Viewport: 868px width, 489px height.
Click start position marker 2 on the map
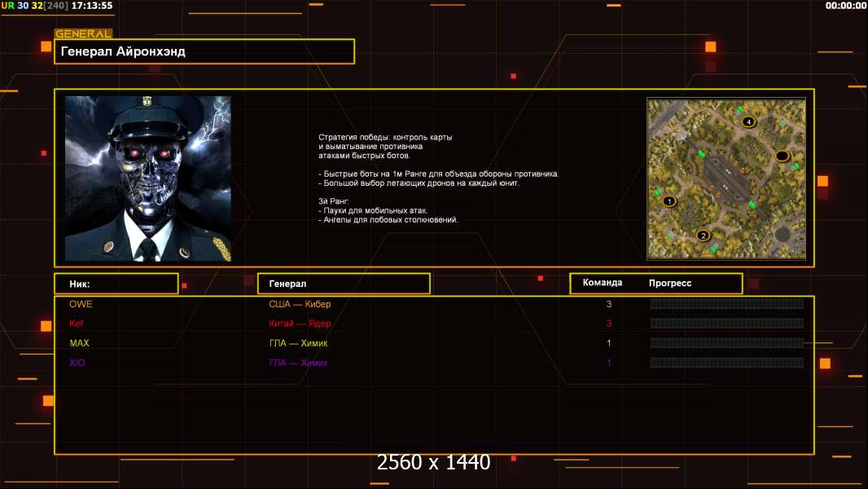[x=704, y=236]
